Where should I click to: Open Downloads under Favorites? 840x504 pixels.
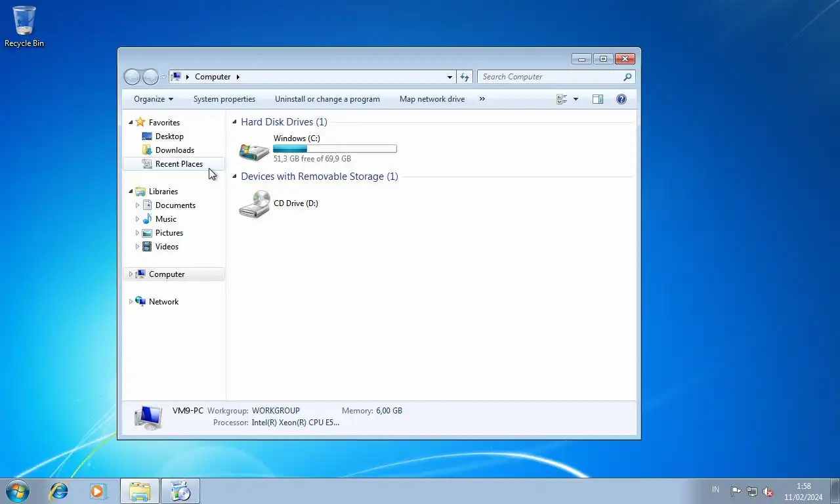(175, 150)
